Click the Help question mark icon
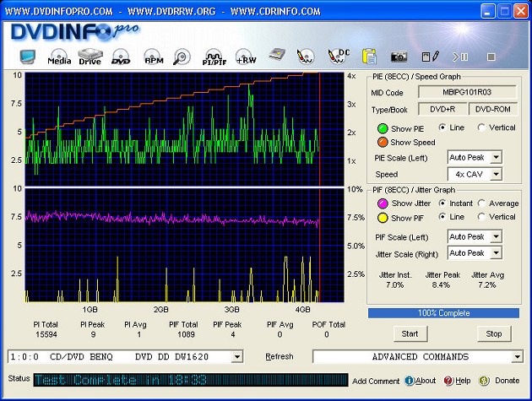The width and height of the screenshot is (532, 401). pyautogui.click(x=448, y=381)
